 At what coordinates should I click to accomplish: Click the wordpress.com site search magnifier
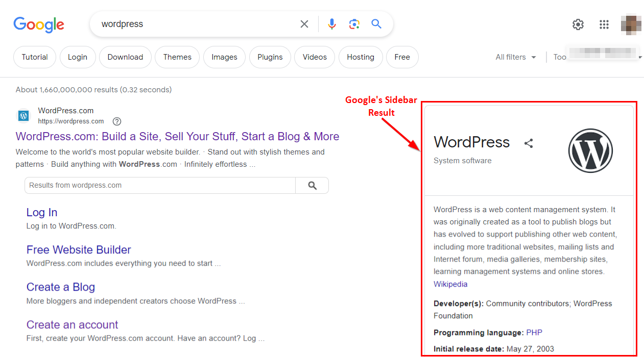(313, 186)
